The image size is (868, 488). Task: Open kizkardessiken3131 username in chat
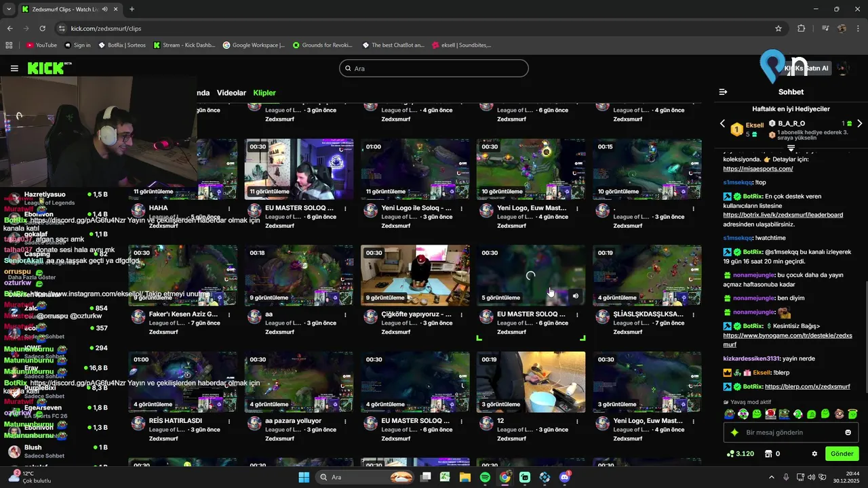[x=751, y=359]
